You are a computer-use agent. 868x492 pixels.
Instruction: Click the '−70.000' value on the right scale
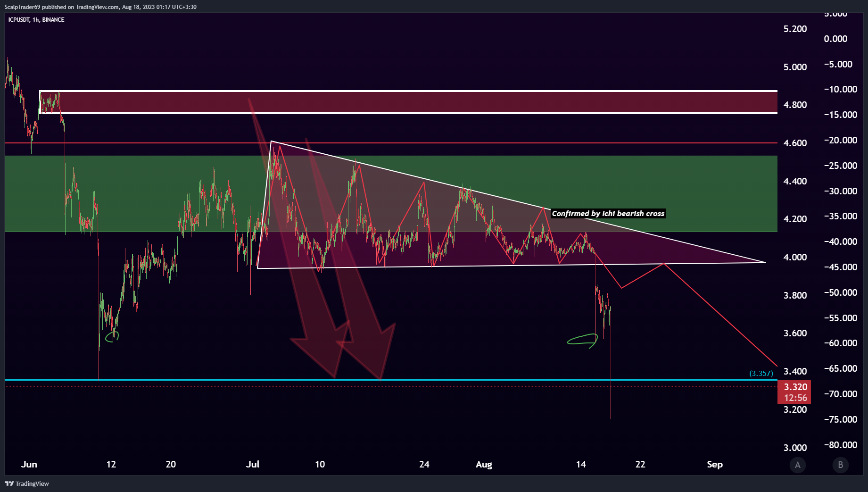(x=840, y=394)
